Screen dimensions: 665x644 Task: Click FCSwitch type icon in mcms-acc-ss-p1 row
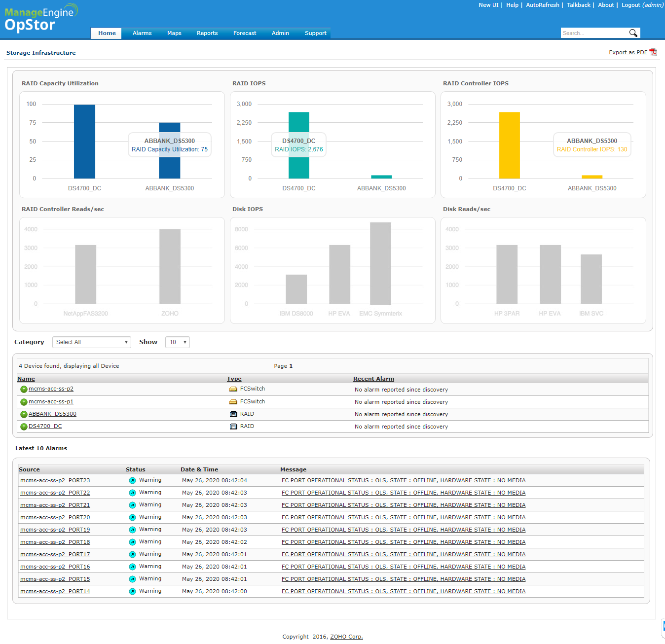click(x=233, y=402)
